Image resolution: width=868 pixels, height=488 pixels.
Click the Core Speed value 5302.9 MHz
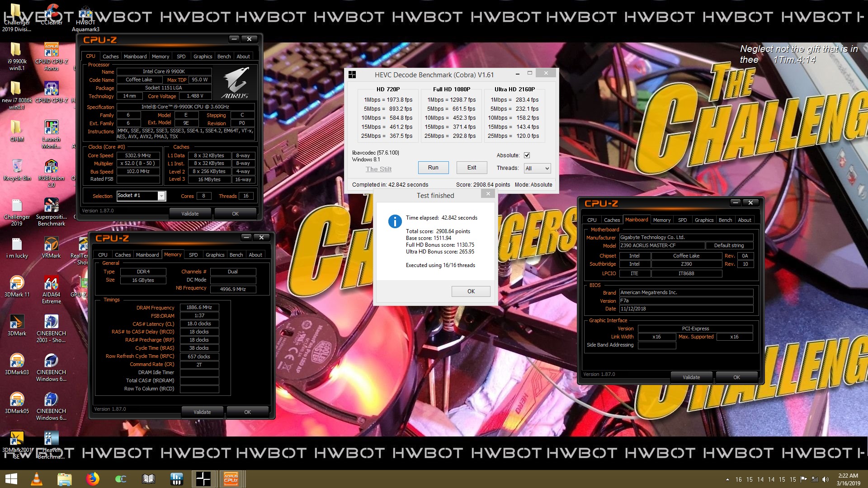tap(138, 155)
